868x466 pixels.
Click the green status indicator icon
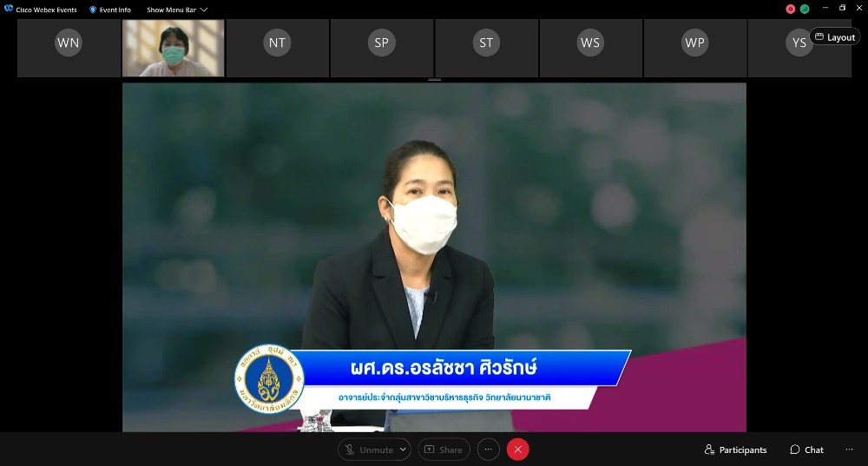805,9
